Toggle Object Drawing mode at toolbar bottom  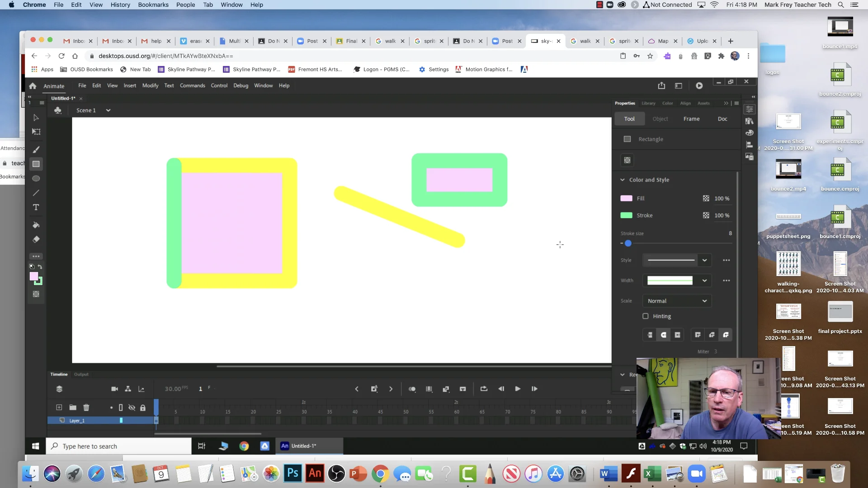click(36, 294)
